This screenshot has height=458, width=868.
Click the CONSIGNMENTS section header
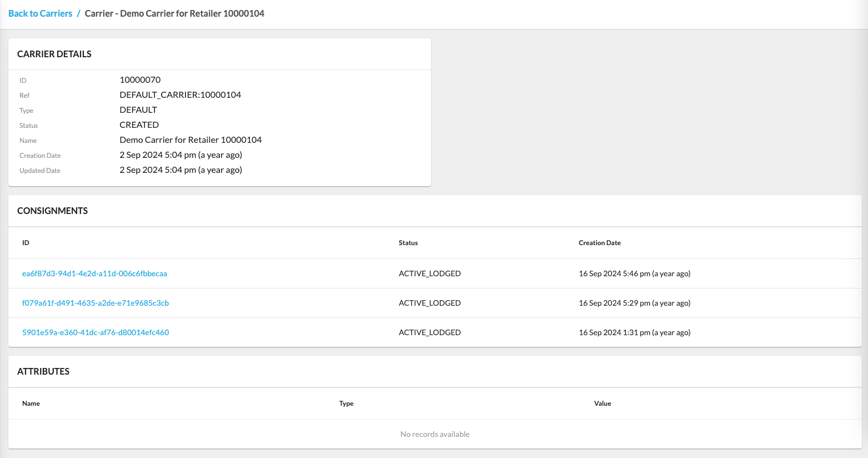click(52, 211)
